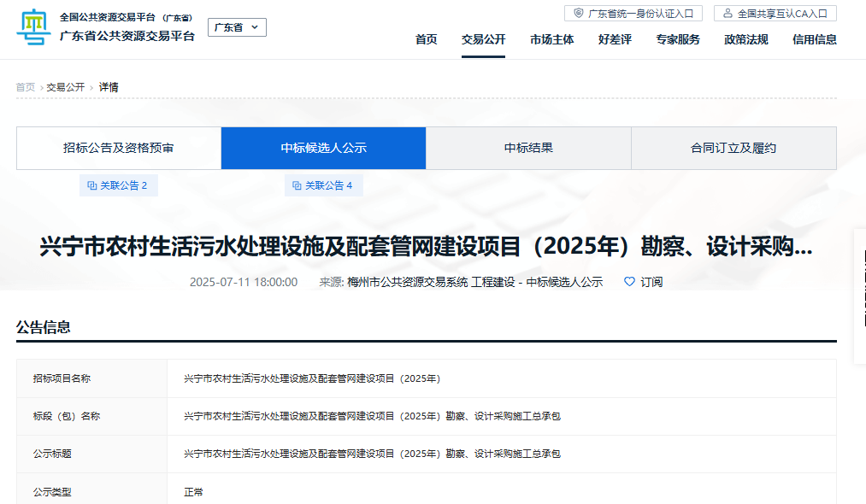
Task: Click the announcement headline 兴宁市农村生活污水处理设施...
Action: pos(426,246)
